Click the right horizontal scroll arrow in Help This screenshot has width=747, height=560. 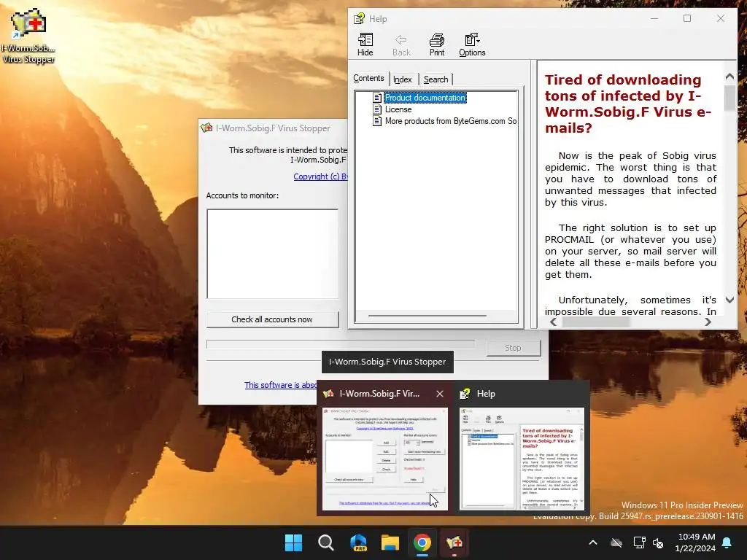pyautogui.click(x=708, y=322)
